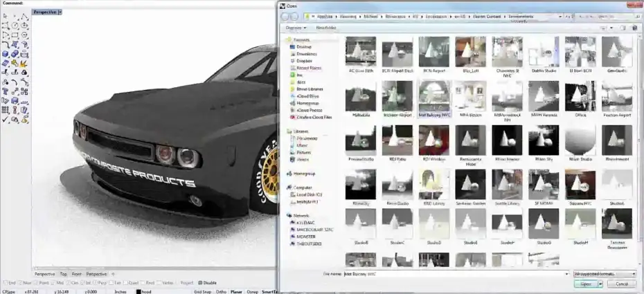644x294 pixels.
Task: Click the Open button
Action: [586, 284]
